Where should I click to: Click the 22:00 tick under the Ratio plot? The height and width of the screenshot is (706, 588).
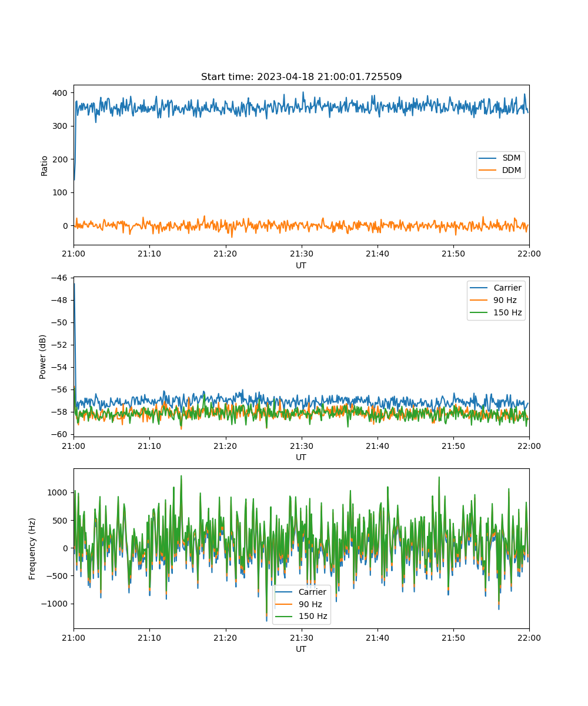[x=529, y=254]
